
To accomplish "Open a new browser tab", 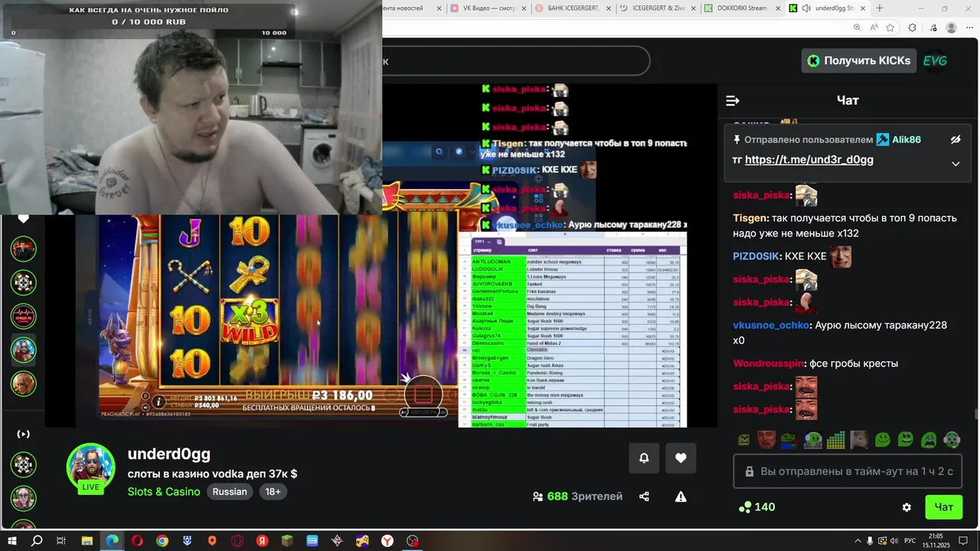I will 880,8.
